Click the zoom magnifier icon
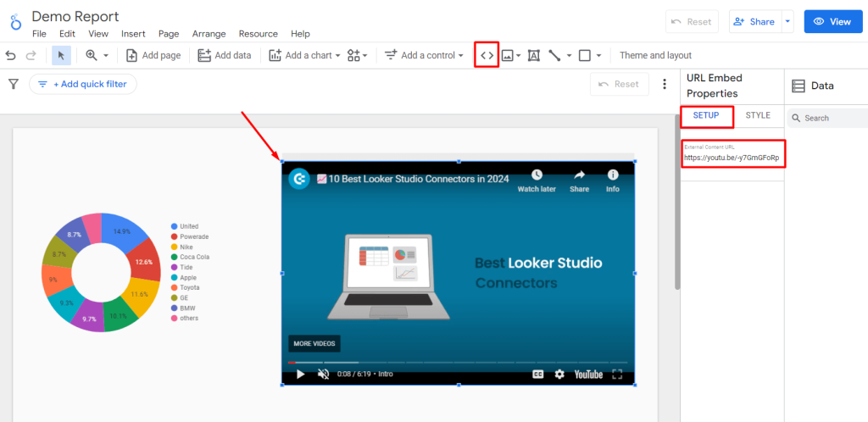The image size is (868, 422). (92, 55)
